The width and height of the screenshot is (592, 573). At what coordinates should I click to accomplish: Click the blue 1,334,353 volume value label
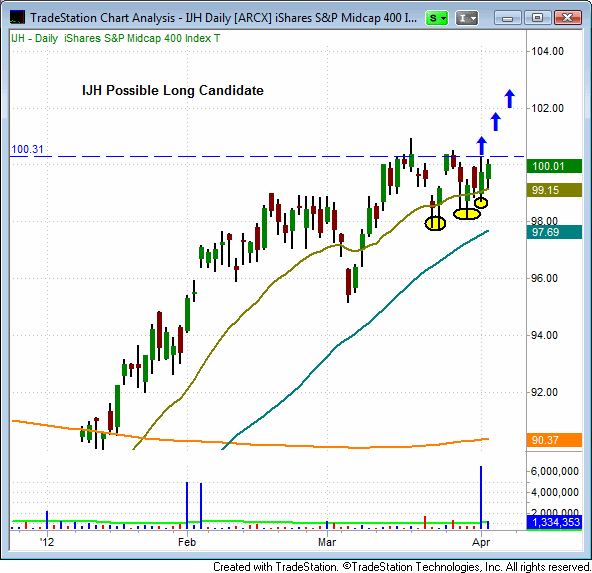554,522
